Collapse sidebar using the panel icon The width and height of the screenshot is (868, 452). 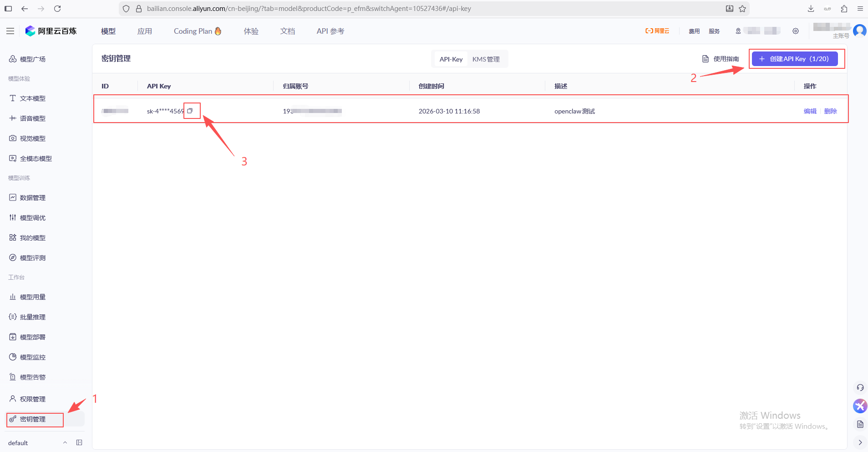click(79, 442)
